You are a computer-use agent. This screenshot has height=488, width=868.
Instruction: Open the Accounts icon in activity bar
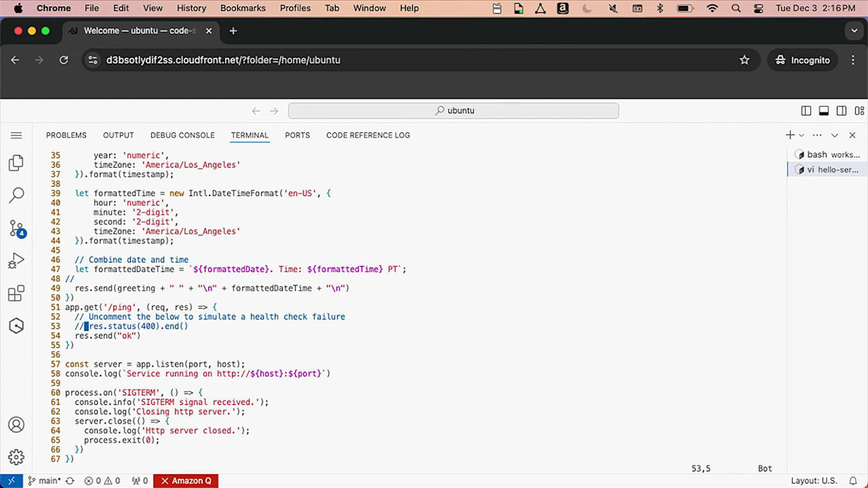16,424
